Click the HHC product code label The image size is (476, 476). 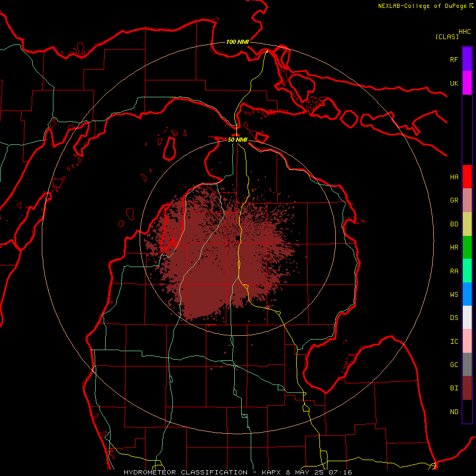coord(464,31)
